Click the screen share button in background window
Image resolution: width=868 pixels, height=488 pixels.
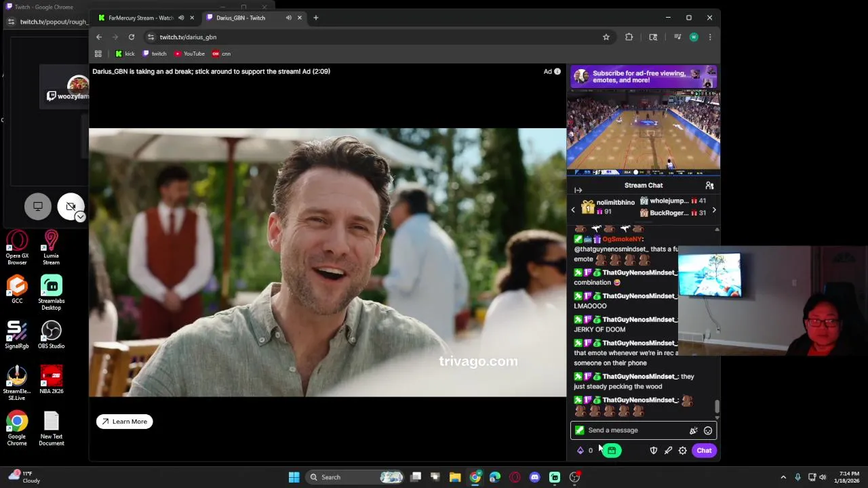[38, 207]
